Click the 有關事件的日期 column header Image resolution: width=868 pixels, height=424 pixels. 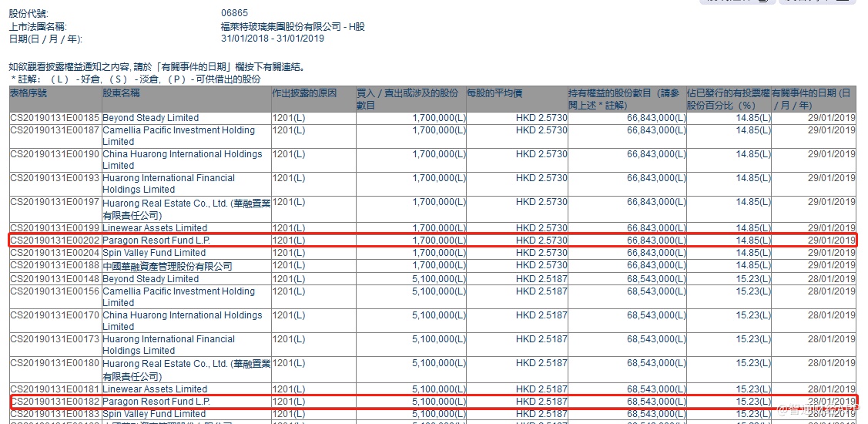click(813, 99)
